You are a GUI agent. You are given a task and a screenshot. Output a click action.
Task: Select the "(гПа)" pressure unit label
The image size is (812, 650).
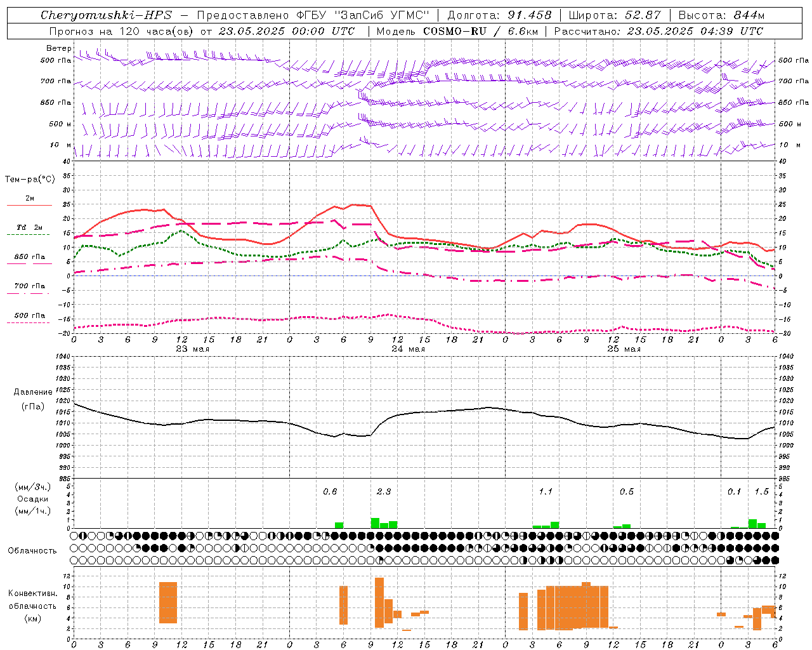pos(33,406)
